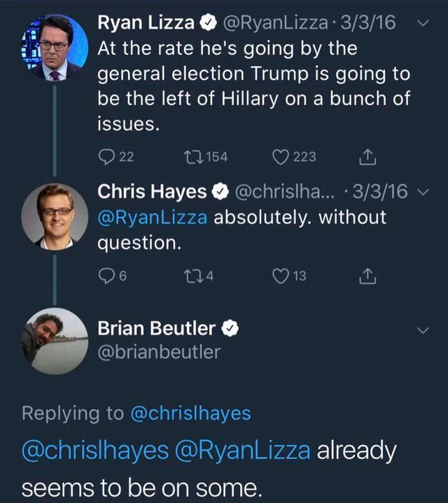Click the Brian Beutler display name

[x=158, y=328]
